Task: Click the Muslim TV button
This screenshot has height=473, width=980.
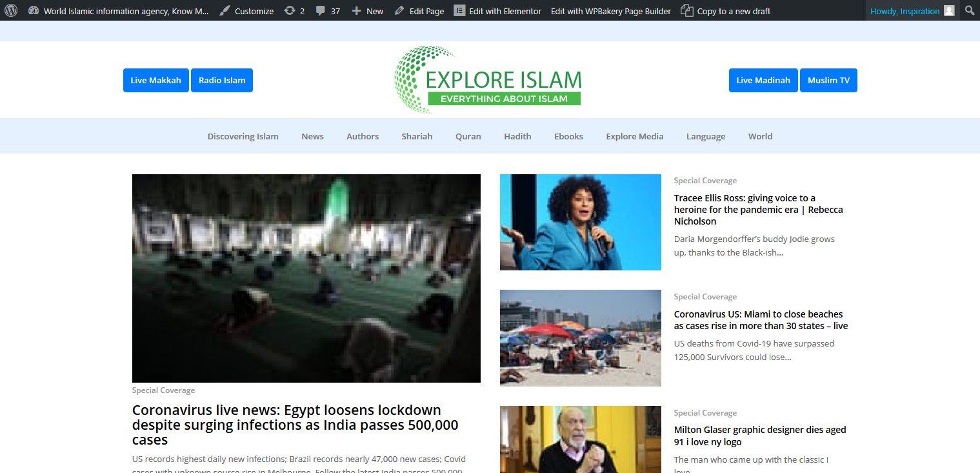Action: 828,80
